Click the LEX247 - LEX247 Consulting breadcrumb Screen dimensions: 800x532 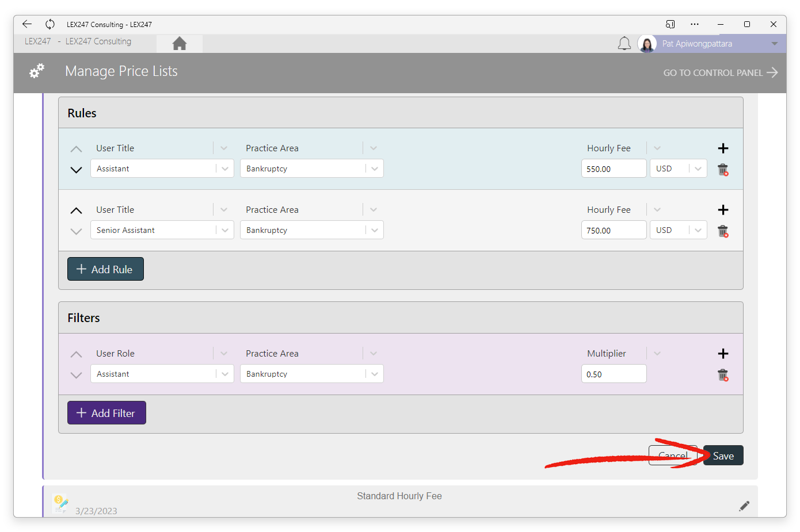pyautogui.click(x=78, y=41)
